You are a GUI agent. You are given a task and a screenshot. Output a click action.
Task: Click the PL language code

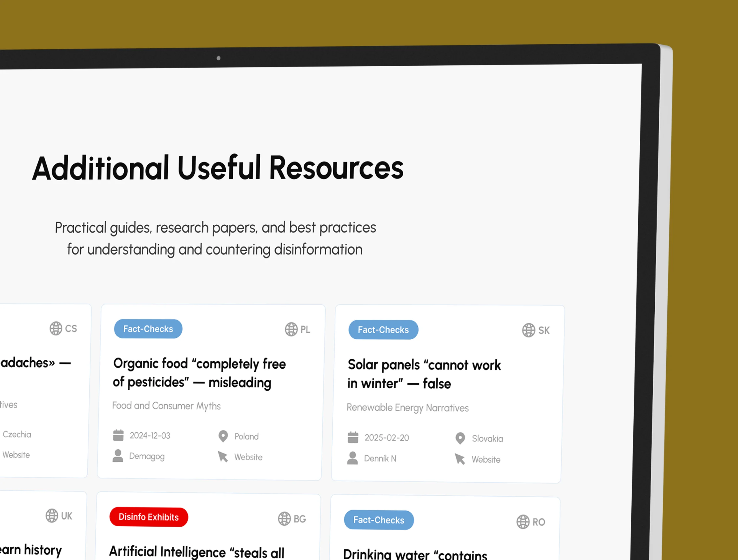click(305, 330)
